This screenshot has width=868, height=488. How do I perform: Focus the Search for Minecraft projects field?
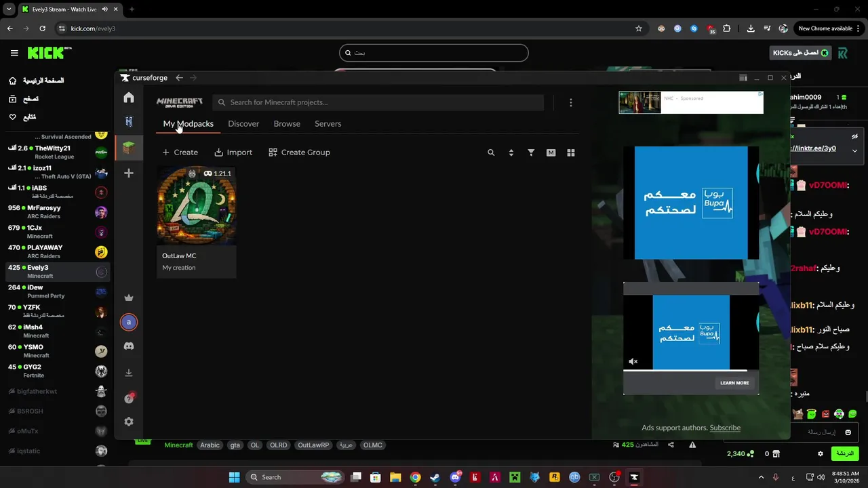click(378, 102)
